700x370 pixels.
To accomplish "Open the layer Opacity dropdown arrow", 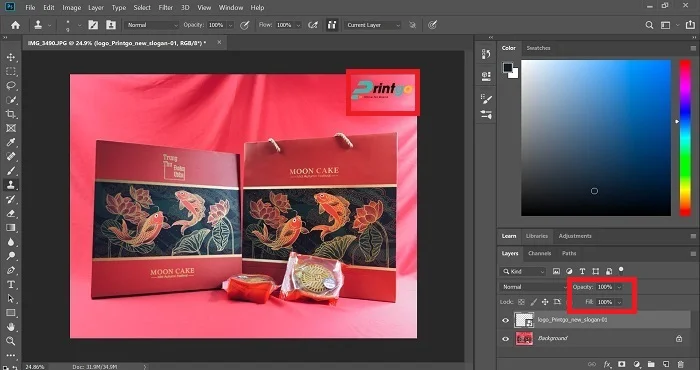I will (619, 287).
